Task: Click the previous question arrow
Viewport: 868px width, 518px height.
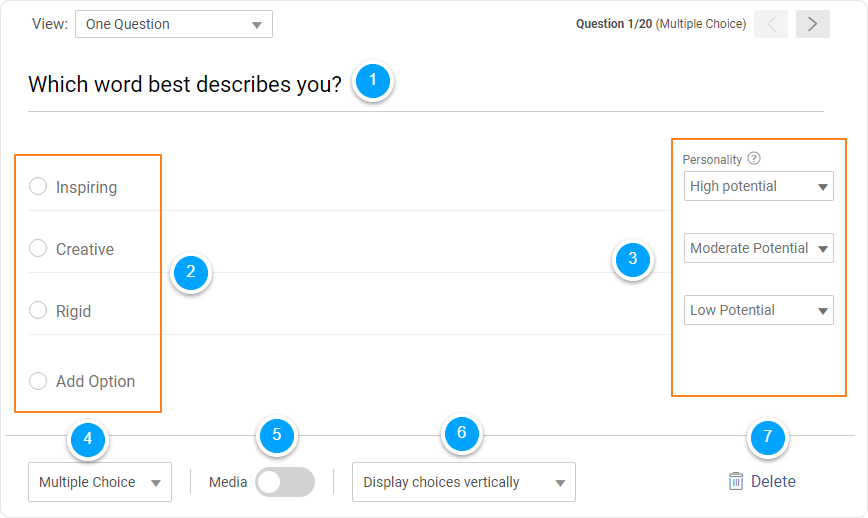Action: pyautogui.click(x=771, y=24)
